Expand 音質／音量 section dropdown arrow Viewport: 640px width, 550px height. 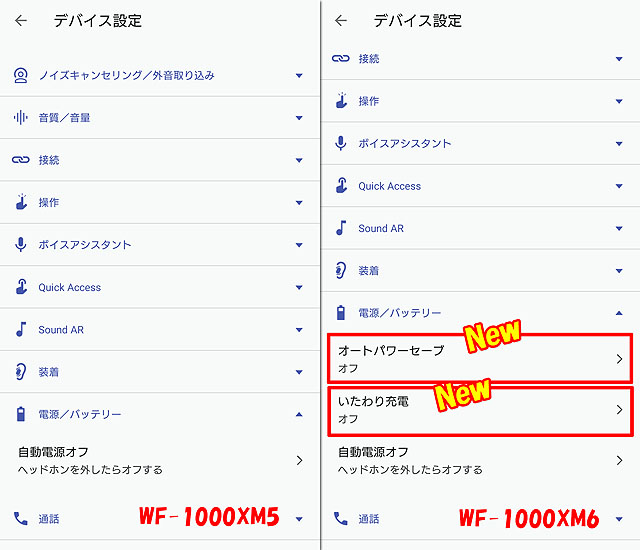click(x=299, y=118)
